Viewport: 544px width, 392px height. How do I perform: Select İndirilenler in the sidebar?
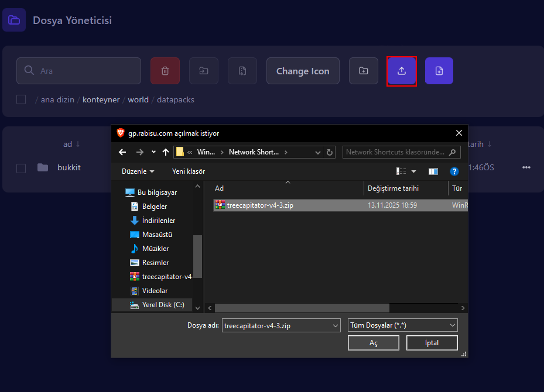click(x=158, y=221)
